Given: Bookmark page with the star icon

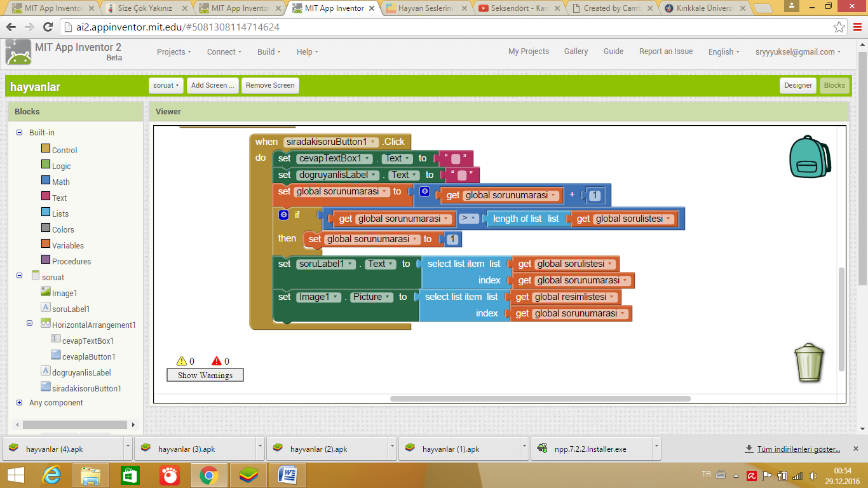Looking at the screenshot, I should pyautogui.click(x=839, y=27).
